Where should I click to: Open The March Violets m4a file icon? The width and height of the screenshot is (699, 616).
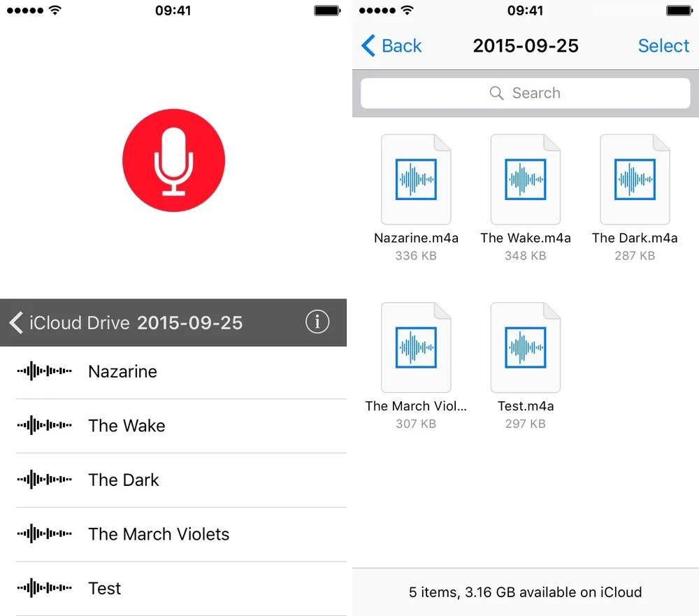pyautogui.click(x=416, y=347)
